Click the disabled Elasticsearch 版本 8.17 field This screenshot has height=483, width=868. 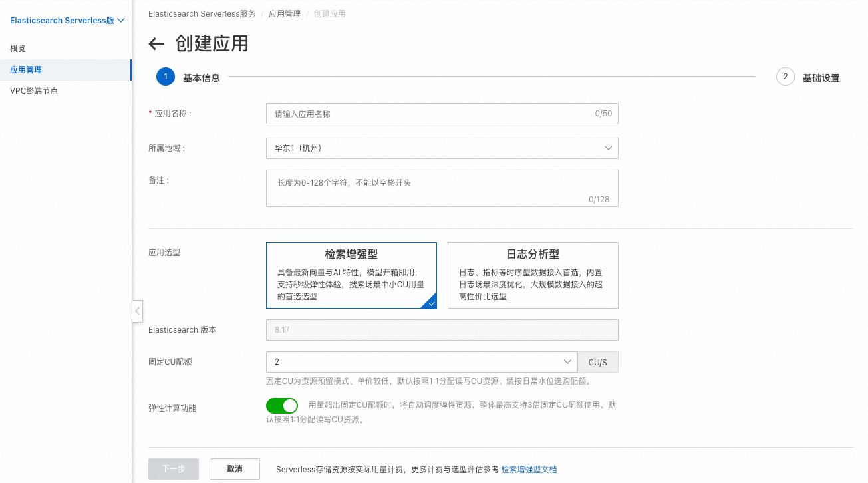pos(442,330)
